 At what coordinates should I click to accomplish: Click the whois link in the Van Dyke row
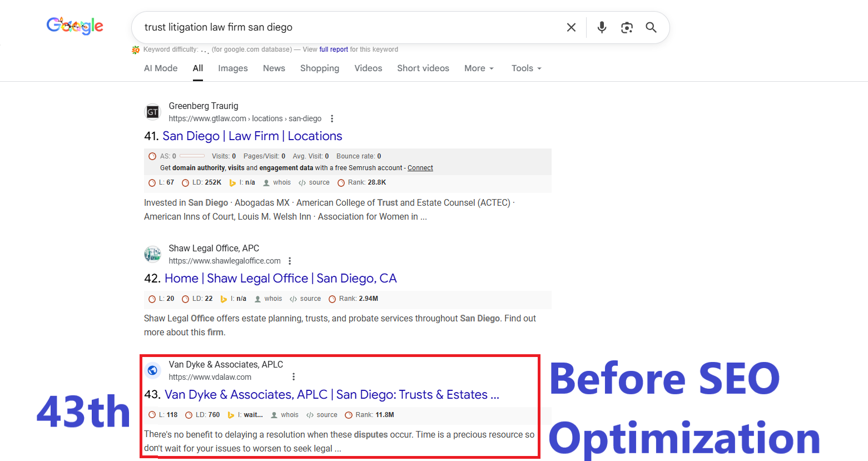(289, 415)
